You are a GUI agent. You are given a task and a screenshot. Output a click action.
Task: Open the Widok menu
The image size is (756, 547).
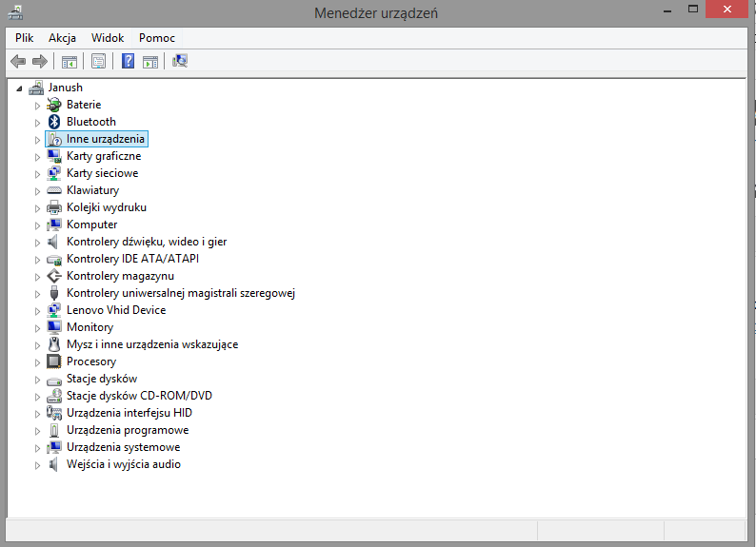[x=108, y=38]
